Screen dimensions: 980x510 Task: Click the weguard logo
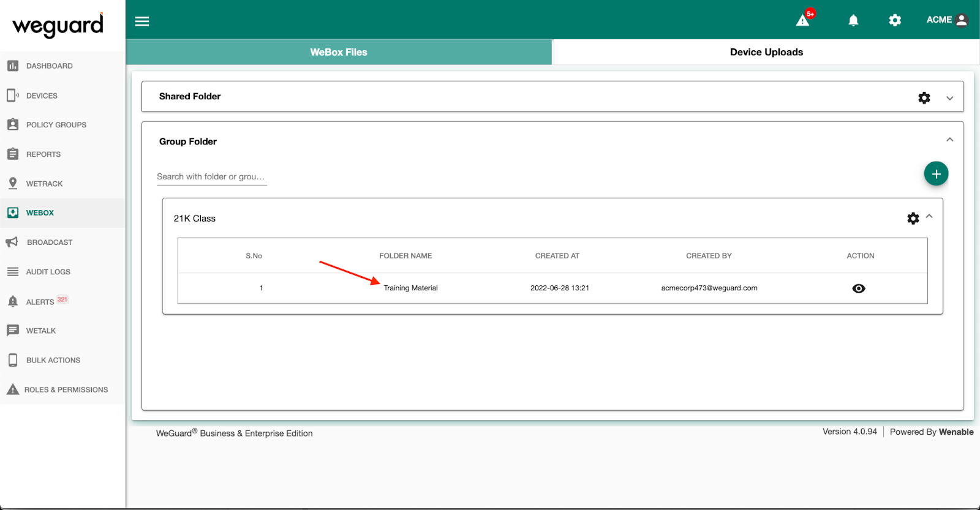58,25
